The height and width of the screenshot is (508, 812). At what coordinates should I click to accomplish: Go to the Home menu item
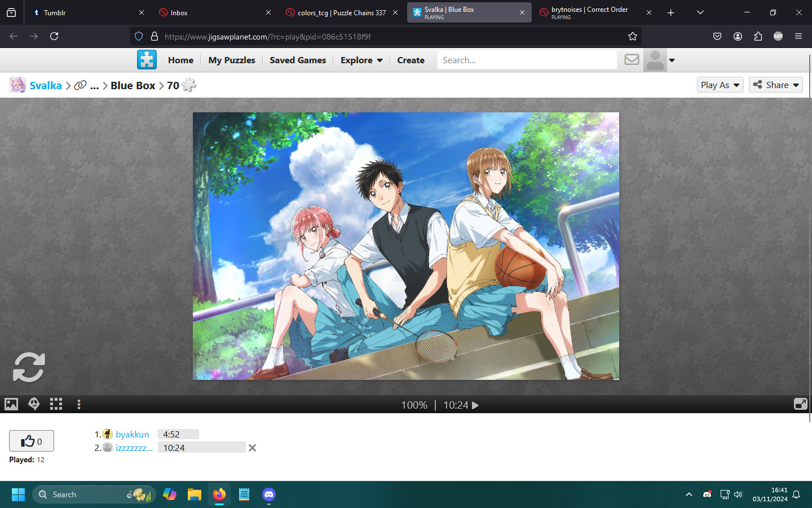coord(180,60)
